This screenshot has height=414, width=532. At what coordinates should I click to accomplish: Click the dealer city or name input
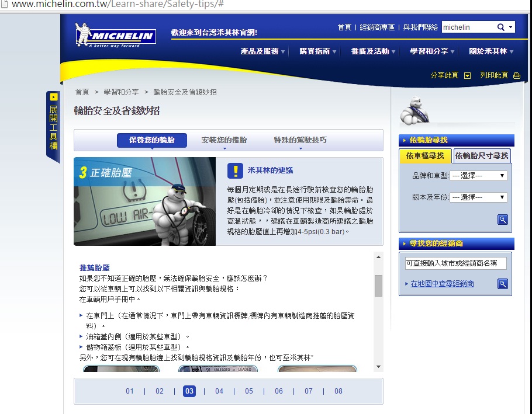455,263
